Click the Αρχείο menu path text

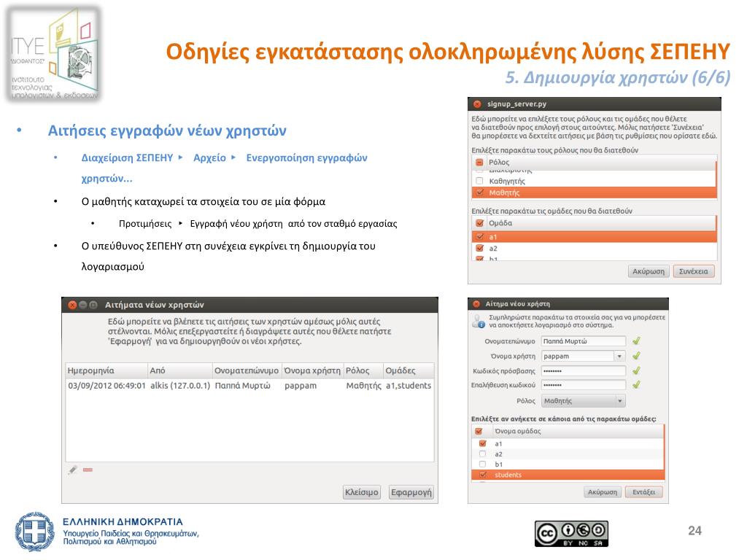[x=209, y=157]
